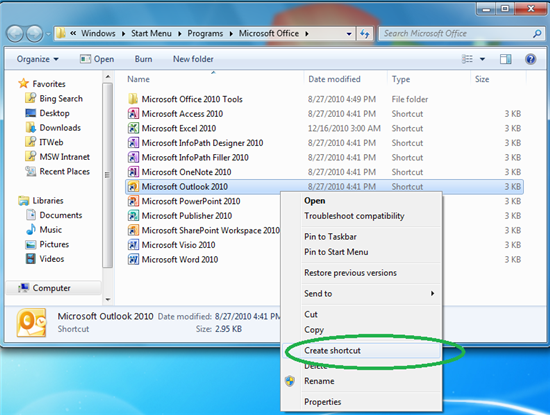Select the Microsoft InfoPath Designer 2010 icon
The height and width of the screenshot is (415, 550).
click(133, 143)
